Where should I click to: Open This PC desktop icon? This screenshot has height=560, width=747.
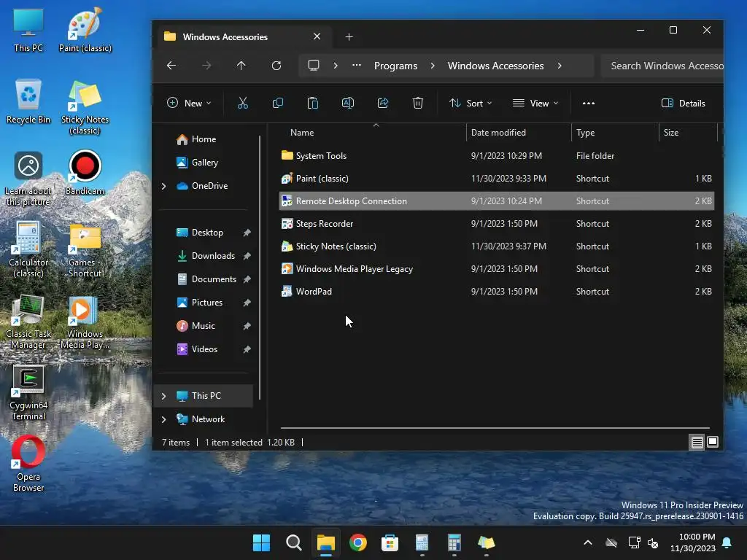[x=28, y=29]
